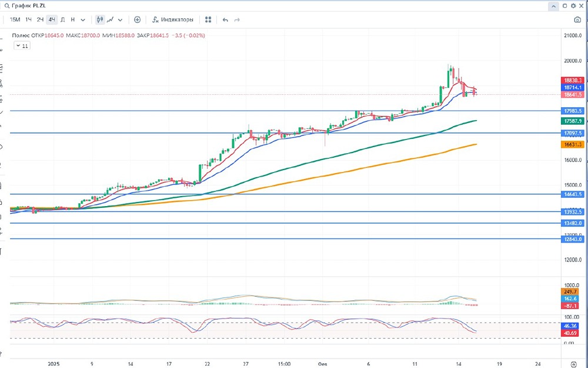Click the Полюс instrument name in legend
The image size is (588, 368).
coord(20,35)
